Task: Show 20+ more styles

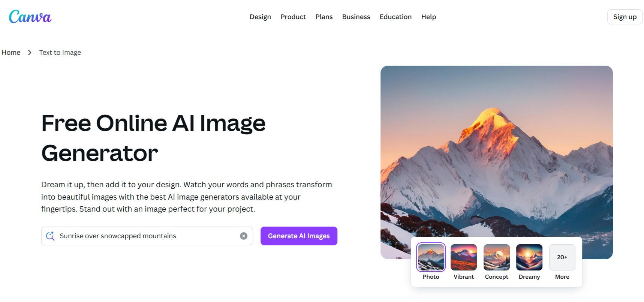Action: pos(562,257)
